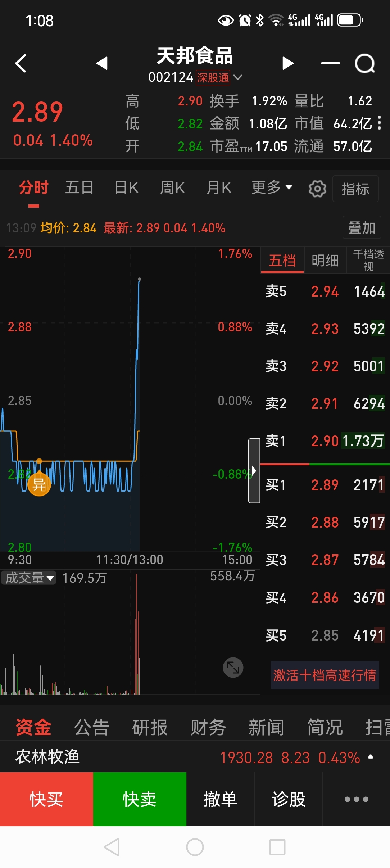Open 财务 bottom tab
The height and width of the screenshot is (868, 390).
point(208,727)
